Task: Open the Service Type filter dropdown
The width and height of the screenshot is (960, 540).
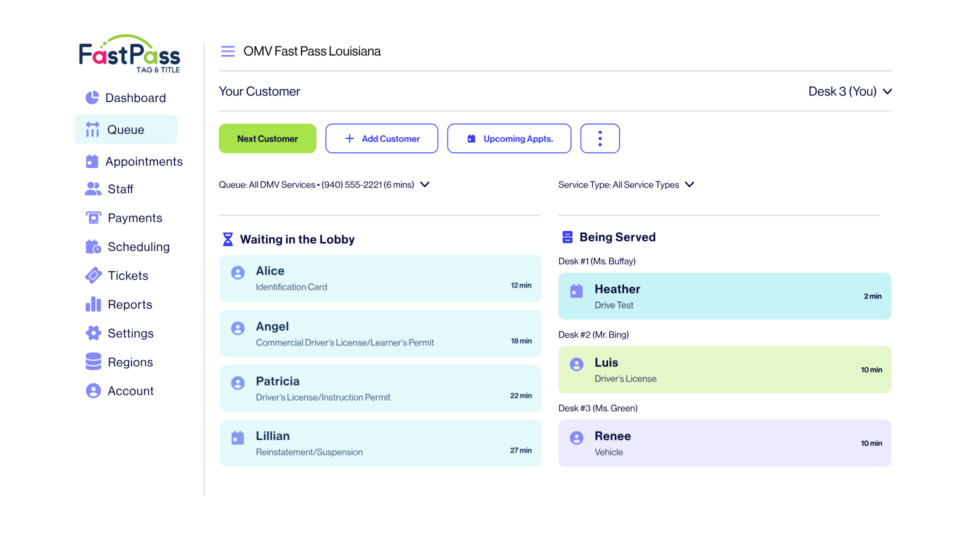Action: tap(626, 184)
